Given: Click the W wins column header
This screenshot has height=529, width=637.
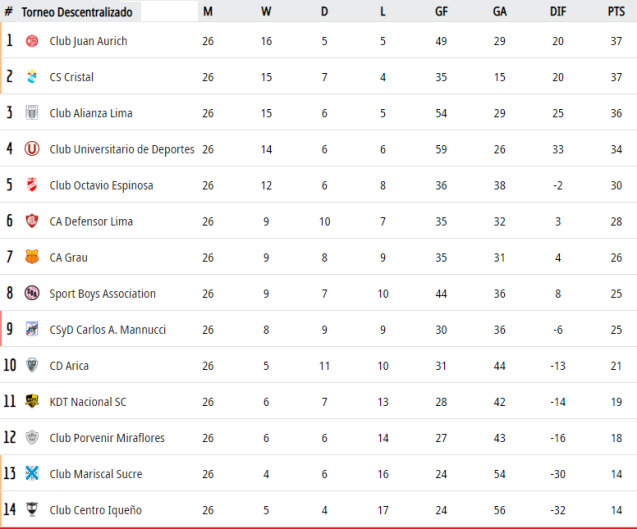Looking at the screenshot, I should click(266, 12).
